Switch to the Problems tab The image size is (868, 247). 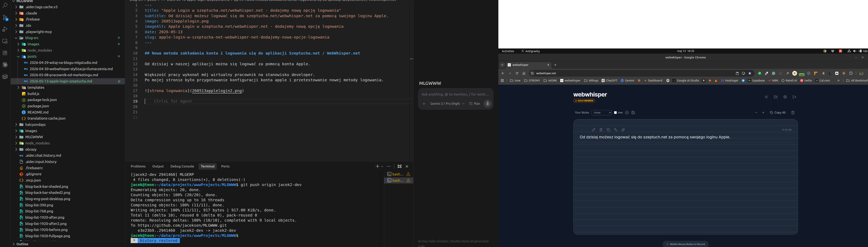[x=138, y=166]
